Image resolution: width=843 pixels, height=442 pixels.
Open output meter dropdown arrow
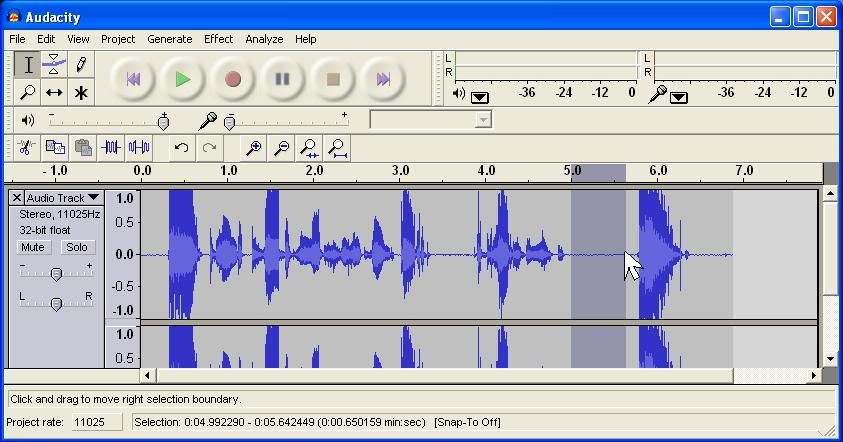tap(480, 97)
